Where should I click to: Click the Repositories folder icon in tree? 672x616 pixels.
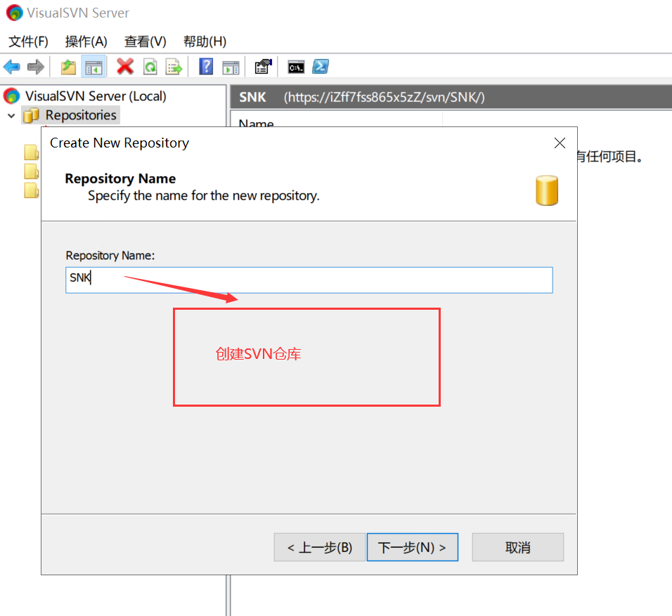tap(31, 115)
